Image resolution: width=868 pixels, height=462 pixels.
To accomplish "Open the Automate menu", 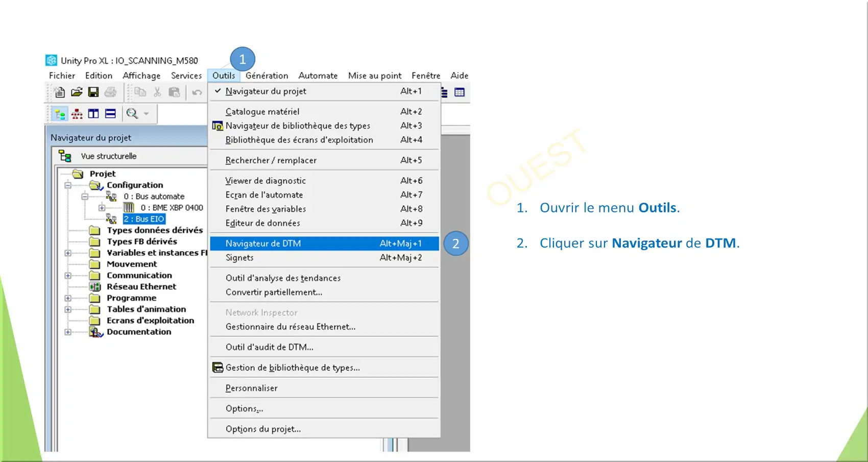I will click(318, 76).
